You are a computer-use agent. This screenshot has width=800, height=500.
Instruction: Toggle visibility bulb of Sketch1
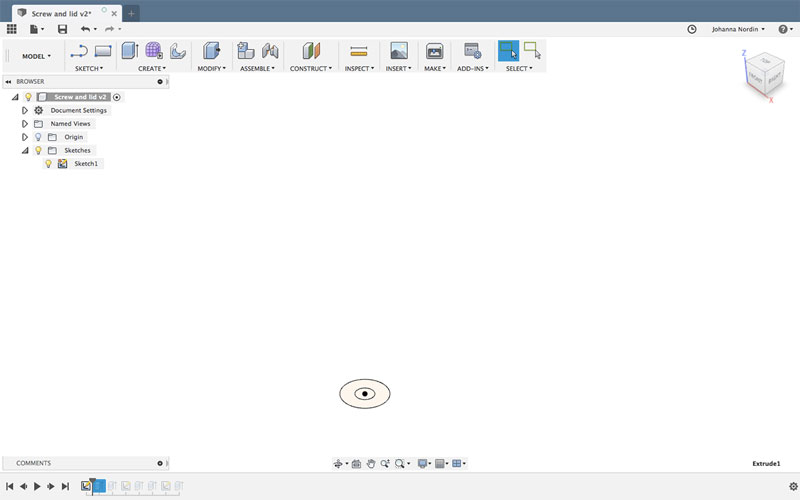tap(48, 163)
